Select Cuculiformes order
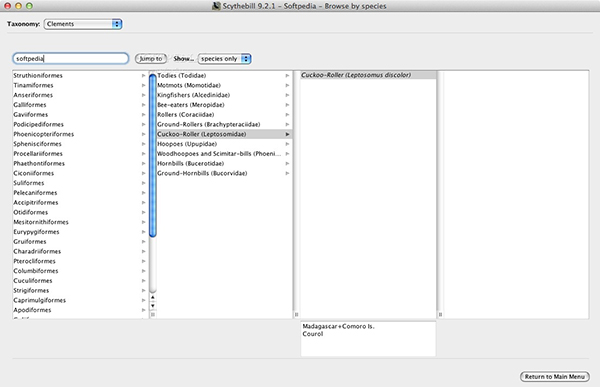The image size is (600, 387). pos(80,281)
